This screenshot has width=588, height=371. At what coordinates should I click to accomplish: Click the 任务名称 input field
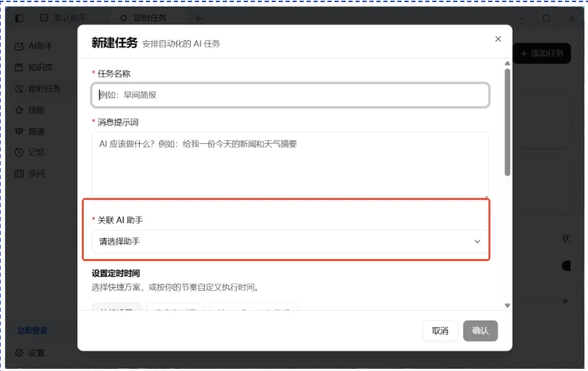(x=291, y=95)
